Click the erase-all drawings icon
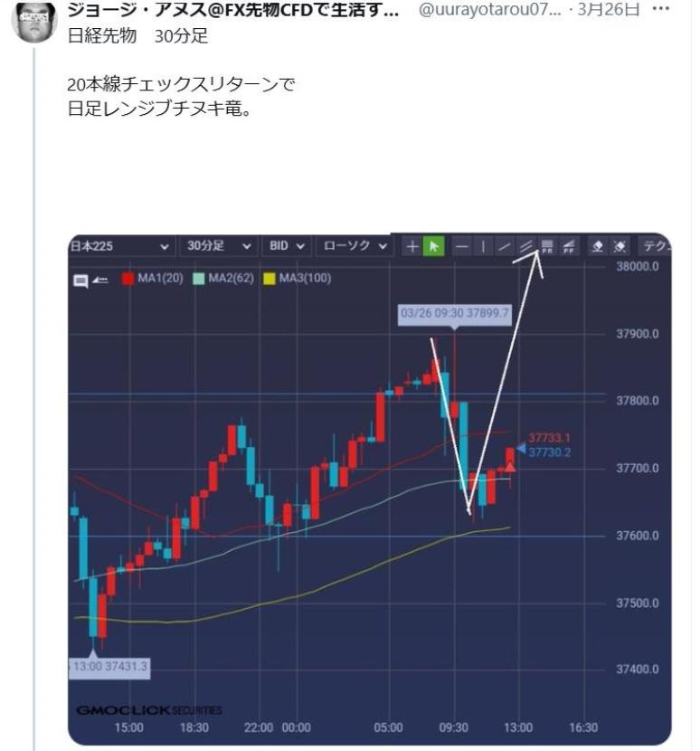The height and width of the screenshot is (751, 700). coord(620,246)
